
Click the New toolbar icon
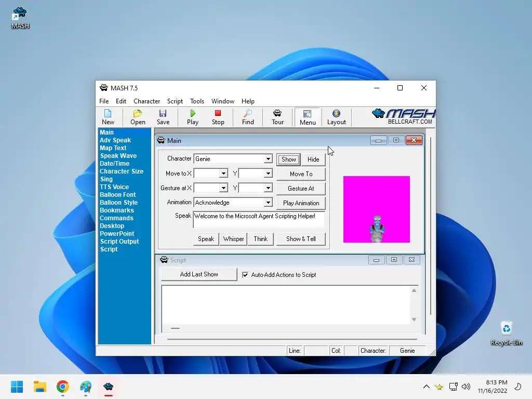[x=108, y=117]
